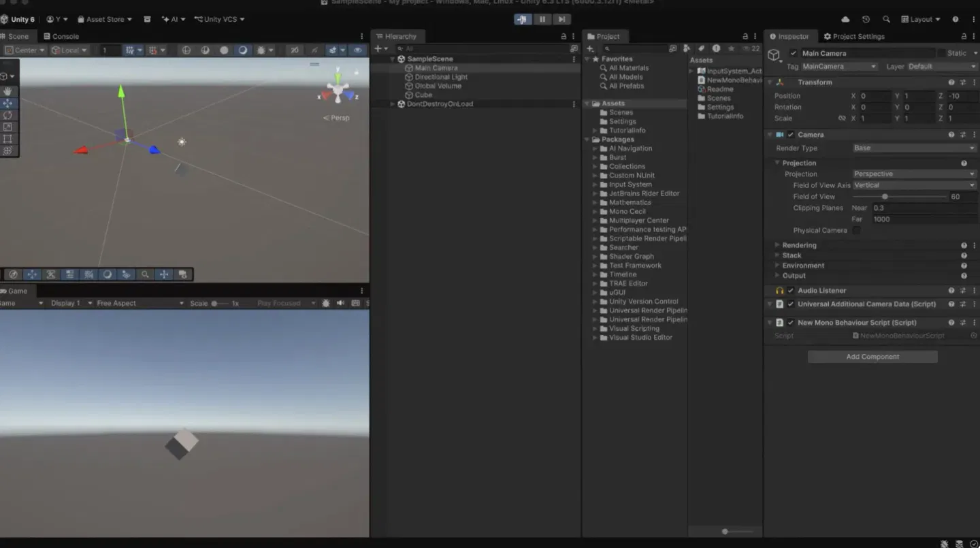Switch to the Project Settings tab
Image resolution: width=980 pixels, height=548 pixels.
click(x=854, y=37)
